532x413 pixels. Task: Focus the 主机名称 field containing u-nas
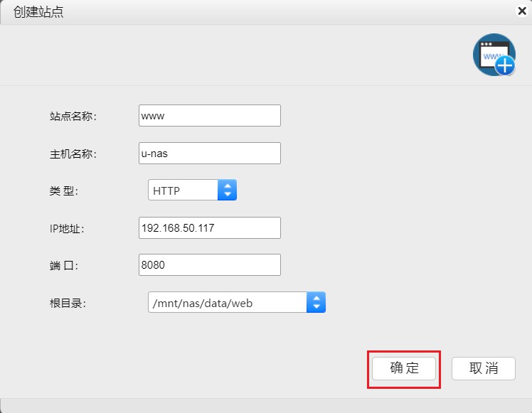[x=209, y=154]
